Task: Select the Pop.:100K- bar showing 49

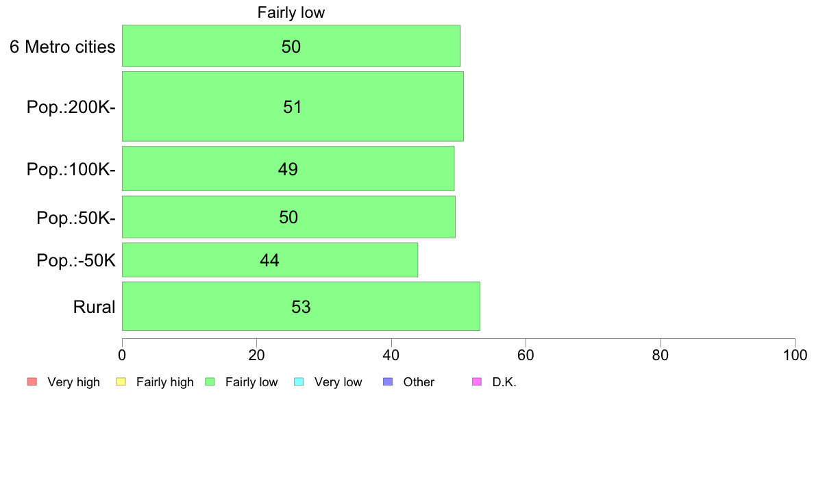Action: point(288,168)
